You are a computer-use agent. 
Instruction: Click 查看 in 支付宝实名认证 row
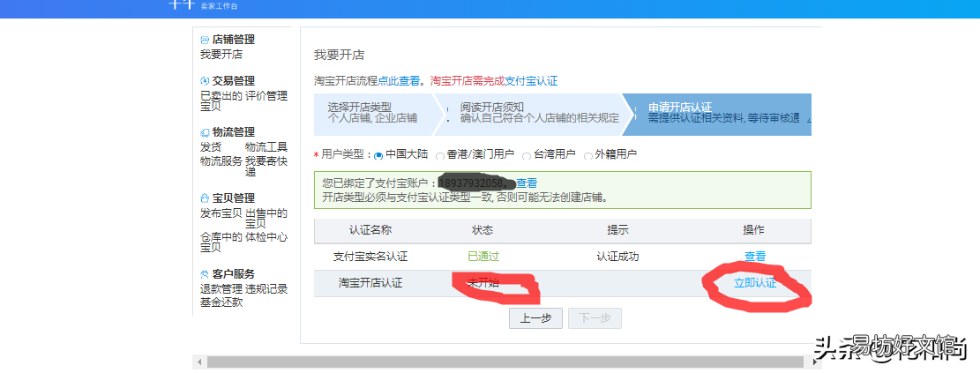tap(755, 257)
